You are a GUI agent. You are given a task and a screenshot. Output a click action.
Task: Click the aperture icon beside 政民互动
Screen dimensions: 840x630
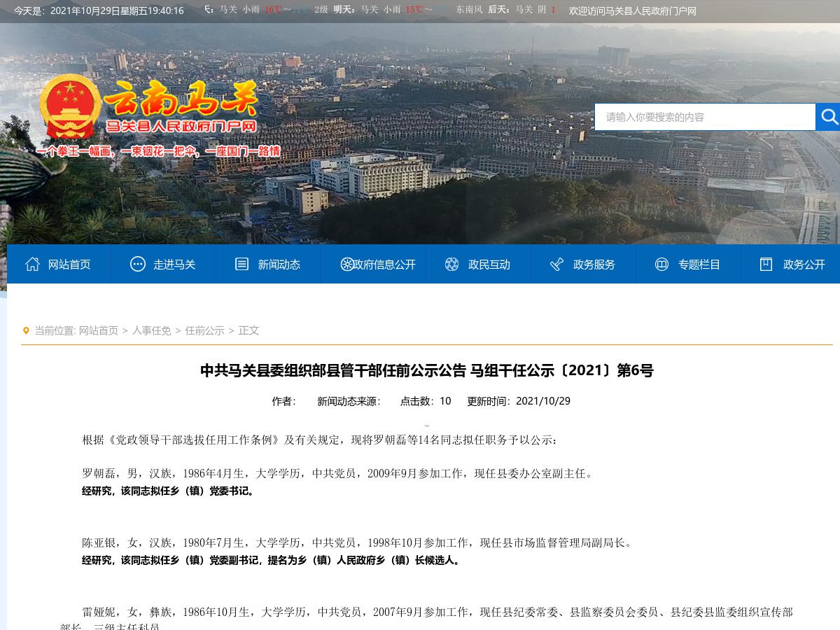coord(451,264)
